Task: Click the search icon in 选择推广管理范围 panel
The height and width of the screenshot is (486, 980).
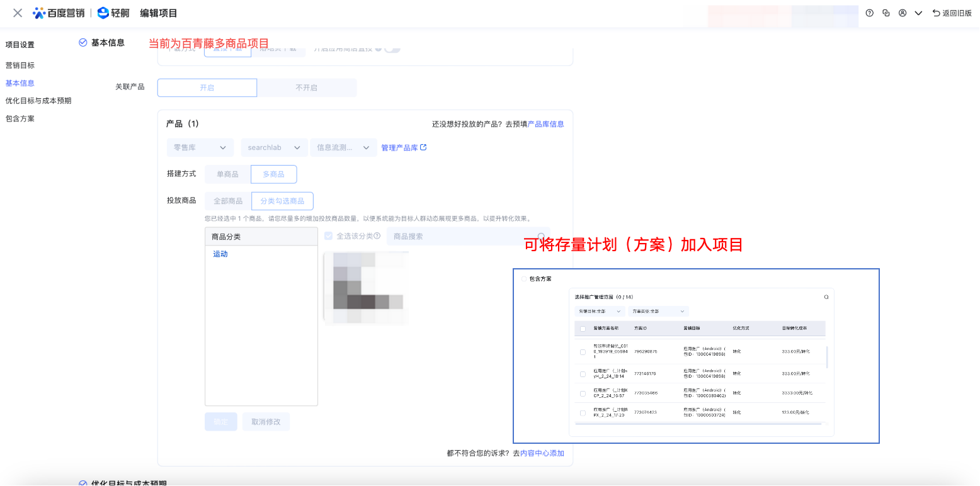Action: coord(826,297)
